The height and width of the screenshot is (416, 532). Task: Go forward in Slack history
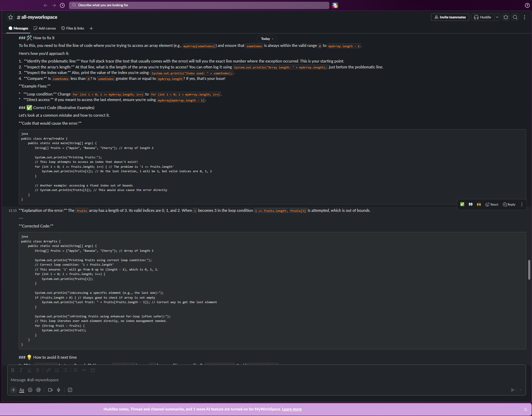coord(54,5)
